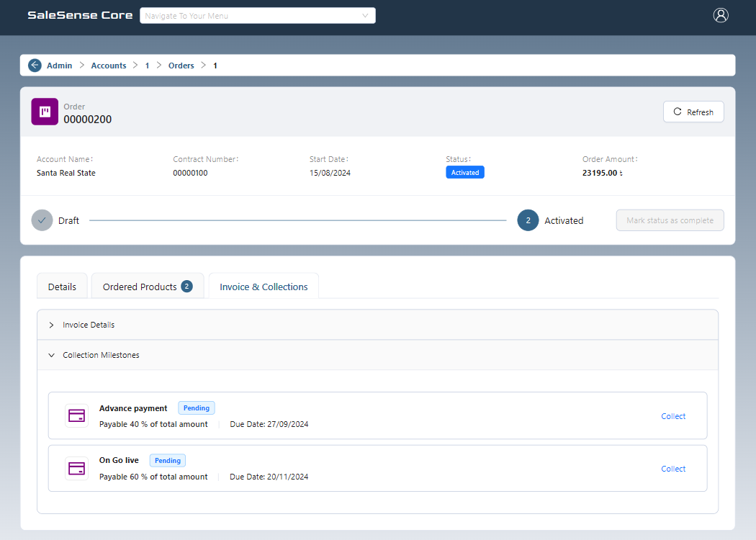Click the Ordered Products count badge 2

186,287
